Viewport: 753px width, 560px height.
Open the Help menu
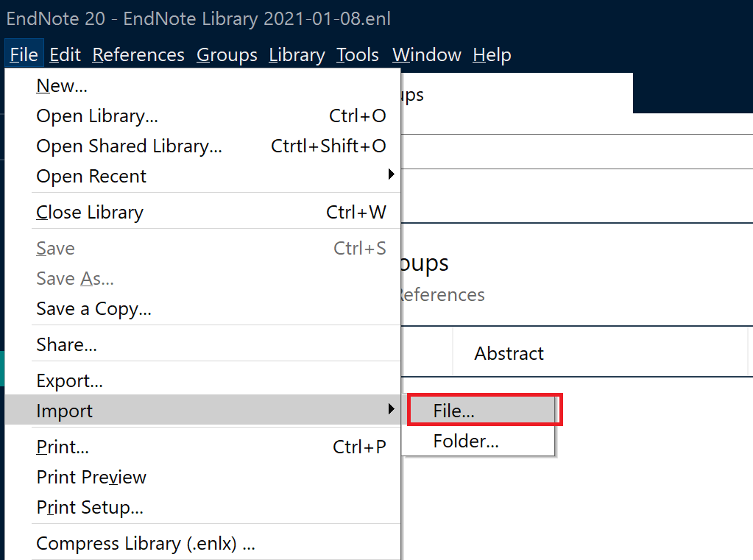coord(492,54)
